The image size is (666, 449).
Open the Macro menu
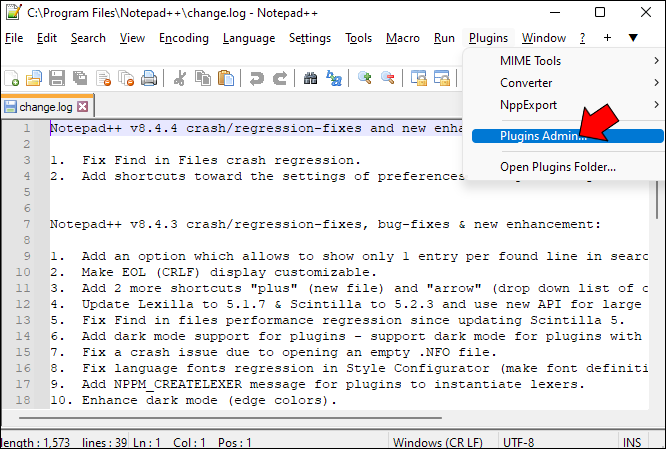tap(403, 38)
